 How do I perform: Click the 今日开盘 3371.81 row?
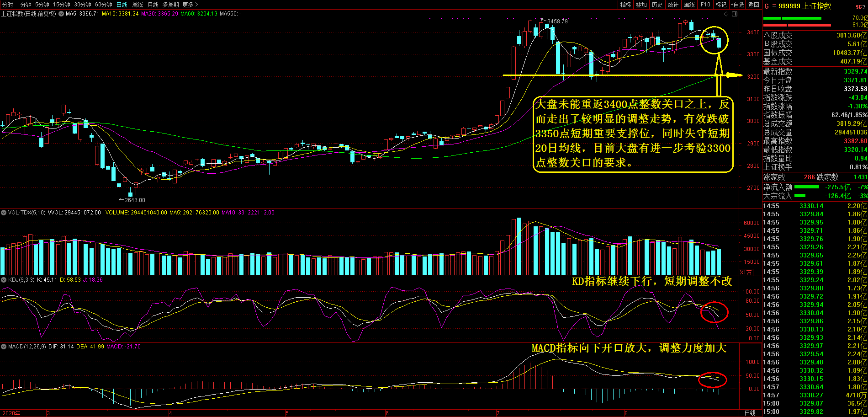pos(815,80)
